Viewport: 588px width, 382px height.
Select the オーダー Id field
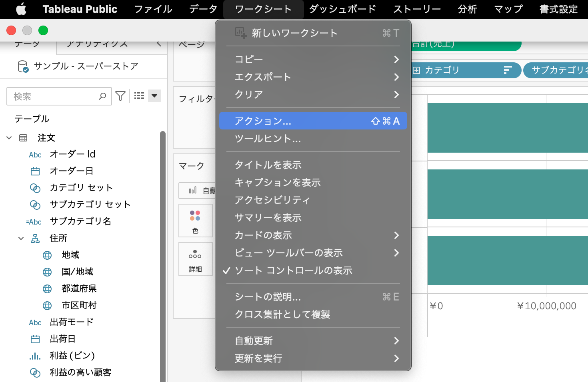point(72,154)
